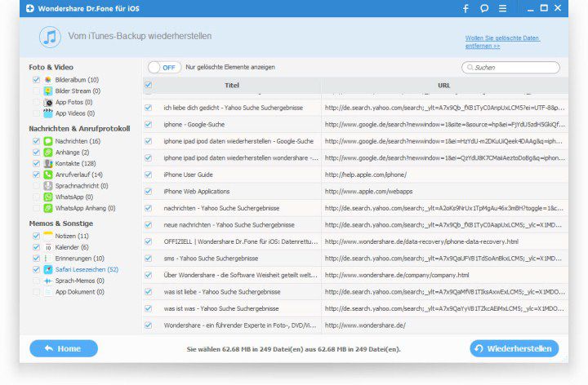The image size is (588, 385).
Task: Click the App Dokument file icon
Action: click(48, 292)
